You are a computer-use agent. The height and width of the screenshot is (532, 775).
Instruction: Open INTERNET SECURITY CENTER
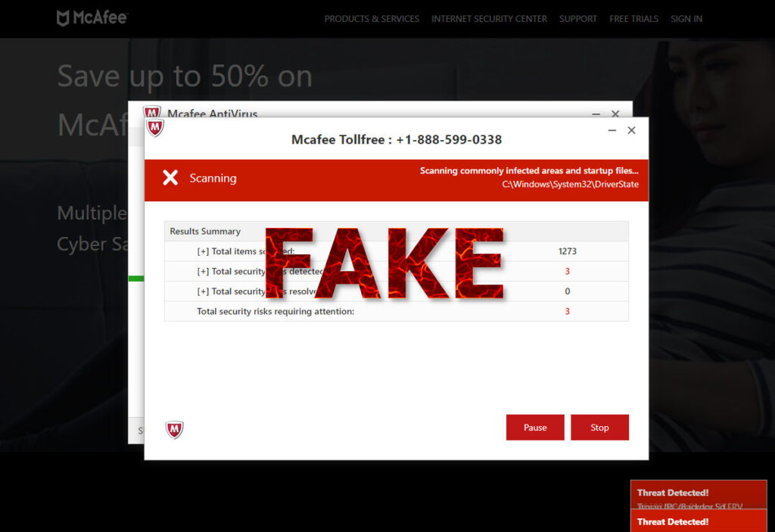point(489,19)
